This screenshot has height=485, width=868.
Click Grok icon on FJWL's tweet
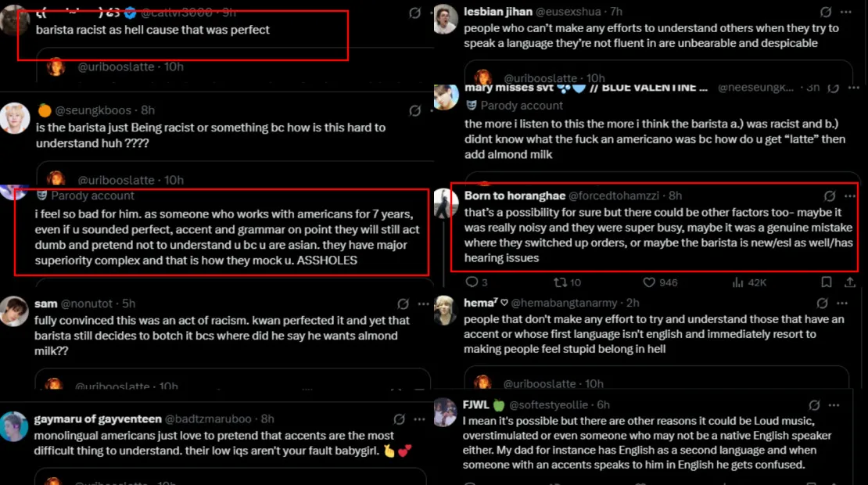pos(814,404)
